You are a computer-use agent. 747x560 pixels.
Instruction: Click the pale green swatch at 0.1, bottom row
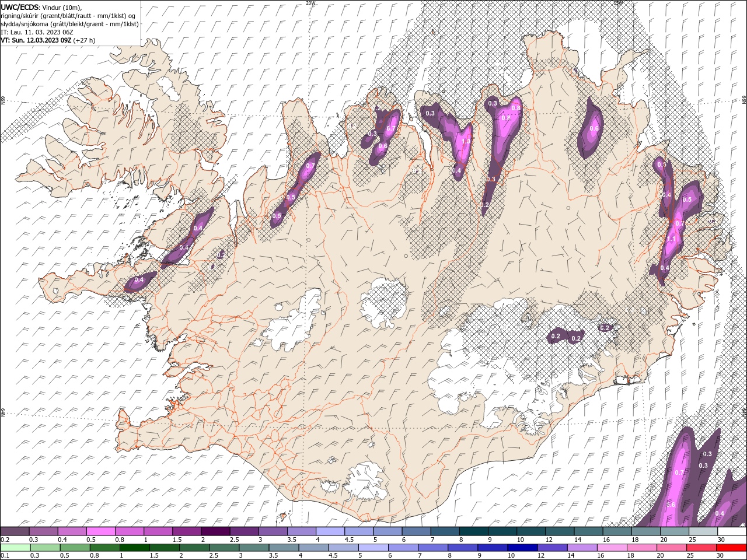(15, 548)
